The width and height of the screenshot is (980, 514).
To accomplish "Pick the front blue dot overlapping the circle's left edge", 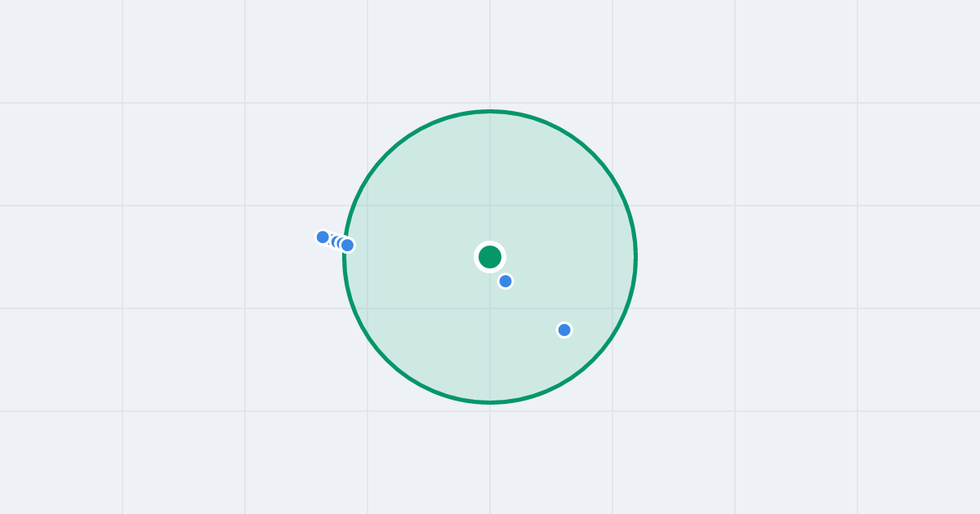I will pyautogui.click(x=348, y=246).
